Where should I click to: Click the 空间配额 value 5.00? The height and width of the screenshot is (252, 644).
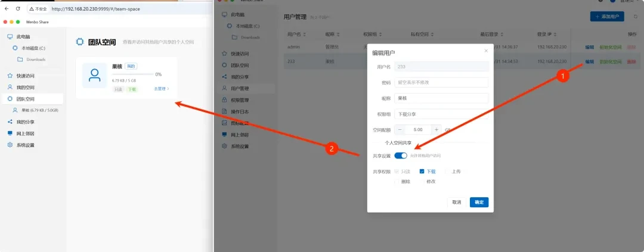(418, 130)
